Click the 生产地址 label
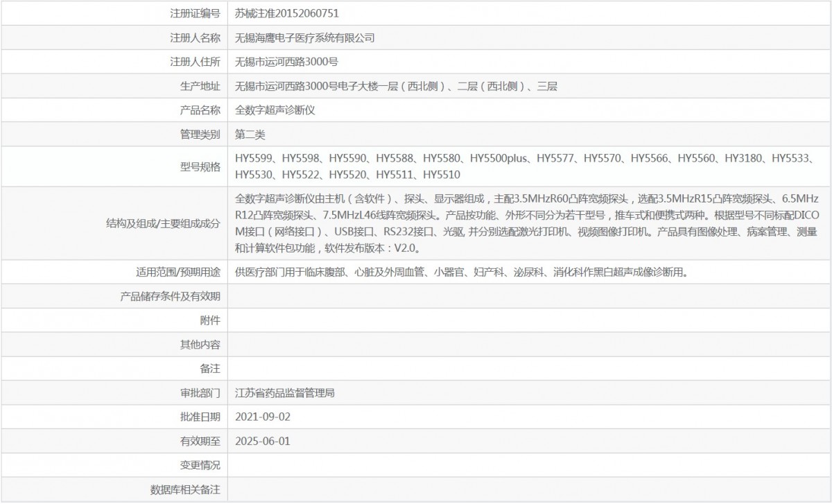The height and width of the screenshot is (504, 832). (x=200, y=86)
